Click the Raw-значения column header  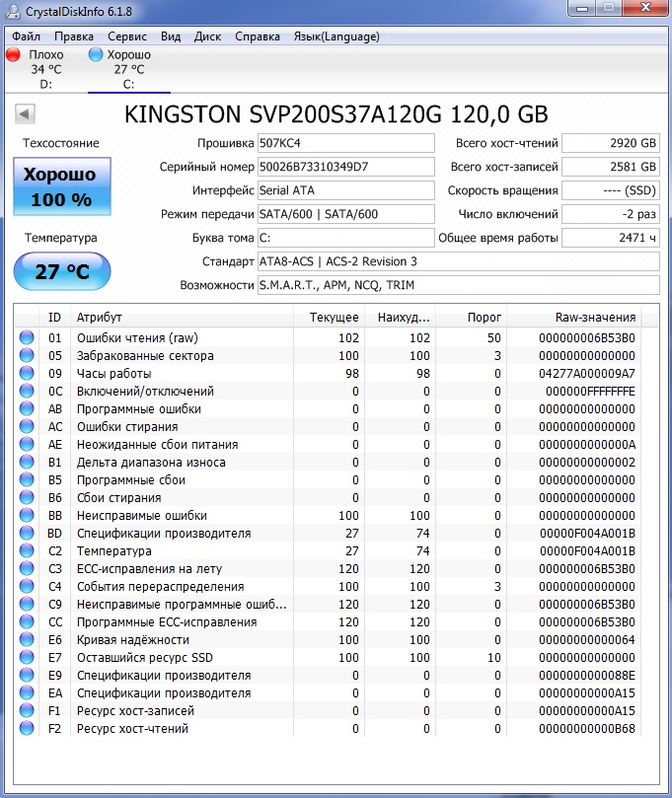click(574, 317)
